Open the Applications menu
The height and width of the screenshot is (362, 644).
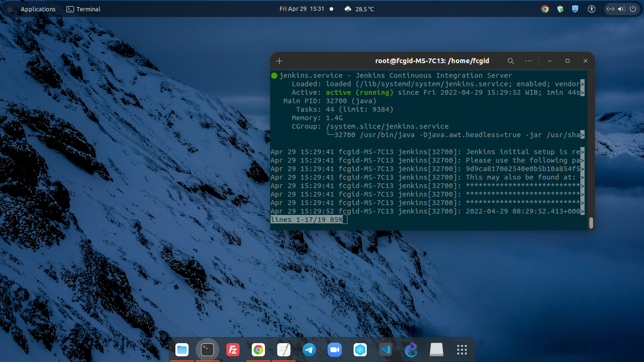[38, 9]
